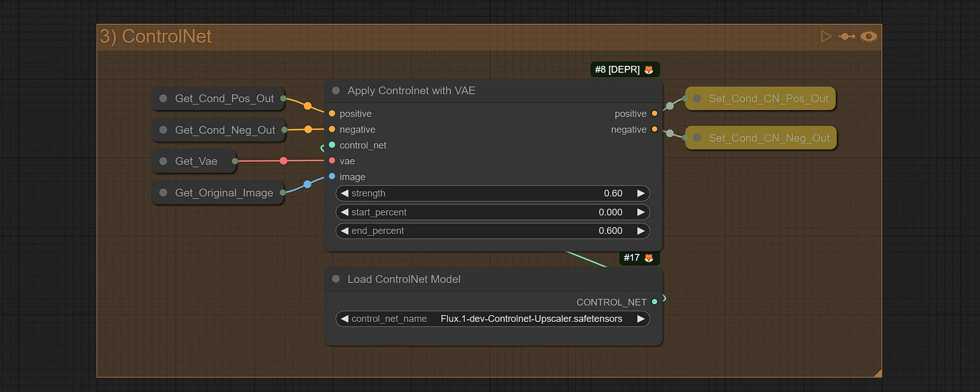This screenshot has height=392, width=980.
Task: Select the Get_Original_Image node label
Action: (x=224, y=193)
